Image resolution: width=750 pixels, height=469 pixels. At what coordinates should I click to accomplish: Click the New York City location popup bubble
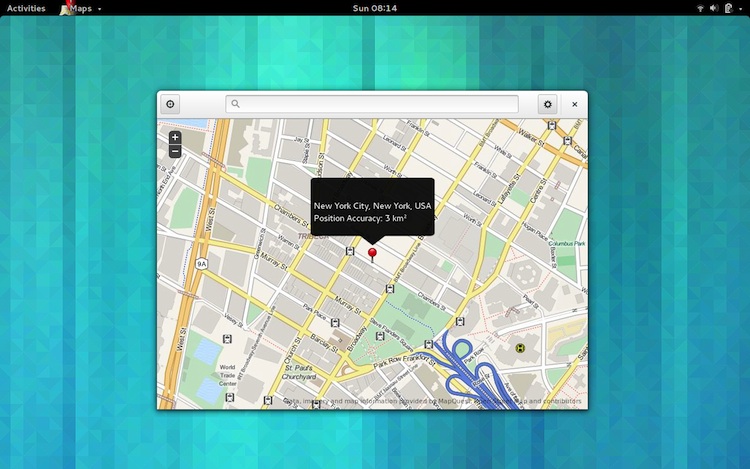(373, 207)
